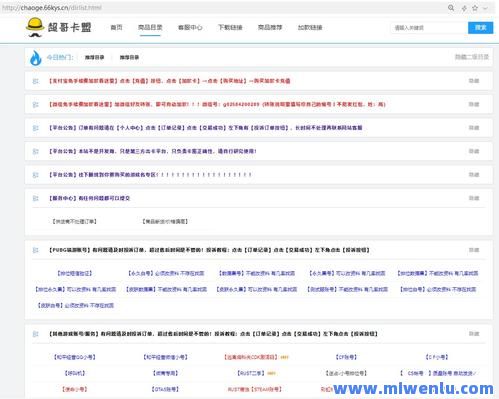This screenshot has width=499, height=399.
Task: Click 【PUBG端游账号】 section title
Action: pyautogui.click(x=209, y=250)
